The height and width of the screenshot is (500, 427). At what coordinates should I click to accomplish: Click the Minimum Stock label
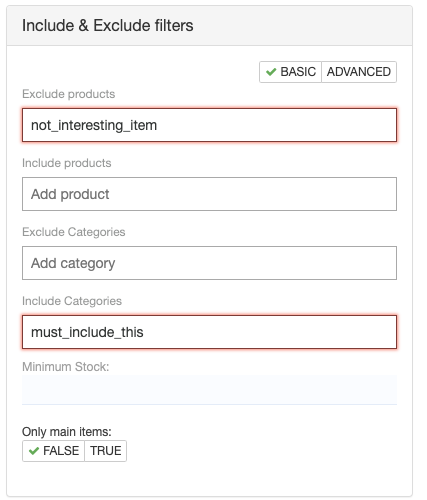(x=66, y=367)
